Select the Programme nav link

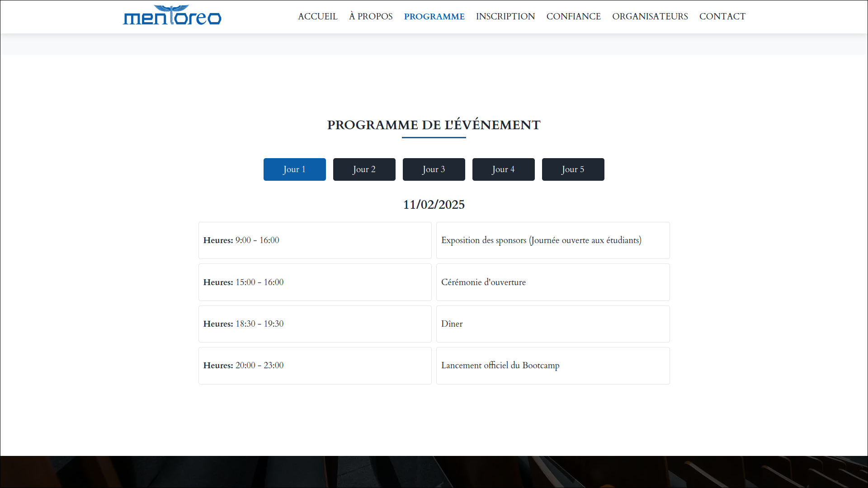pyautogui.click(x=434, y=16)
